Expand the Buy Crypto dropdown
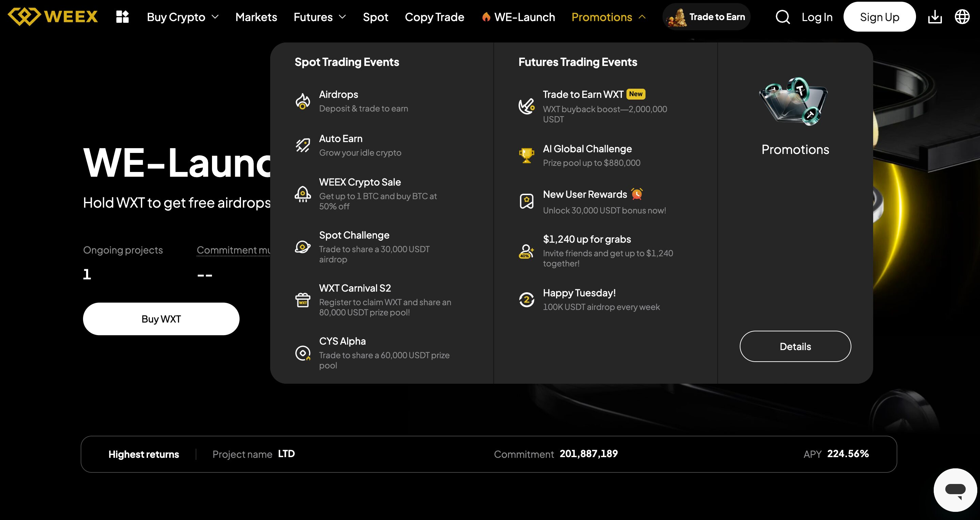 (183, 17)
